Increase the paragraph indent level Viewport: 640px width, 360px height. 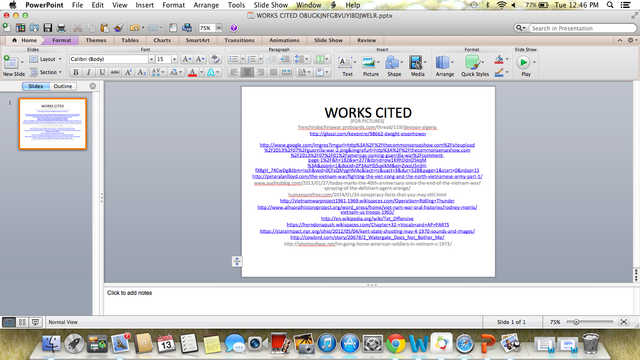tap(285, 59)
